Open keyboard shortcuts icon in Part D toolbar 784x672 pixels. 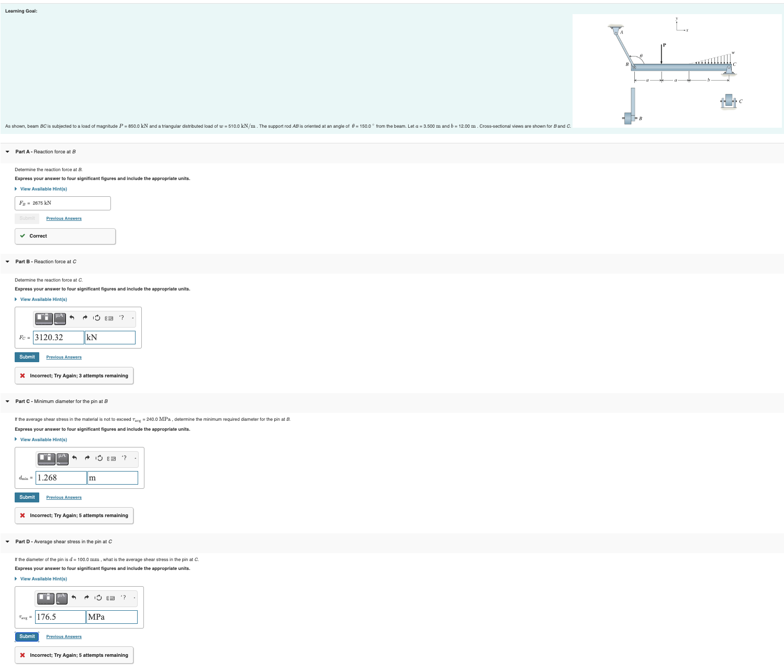(x=110, y=598)
